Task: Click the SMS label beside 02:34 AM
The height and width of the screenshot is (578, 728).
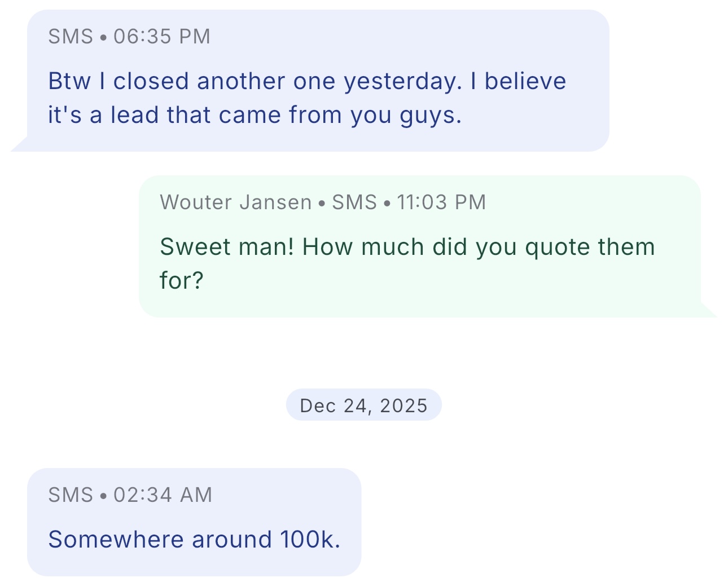Action: [x=71, y=495]
